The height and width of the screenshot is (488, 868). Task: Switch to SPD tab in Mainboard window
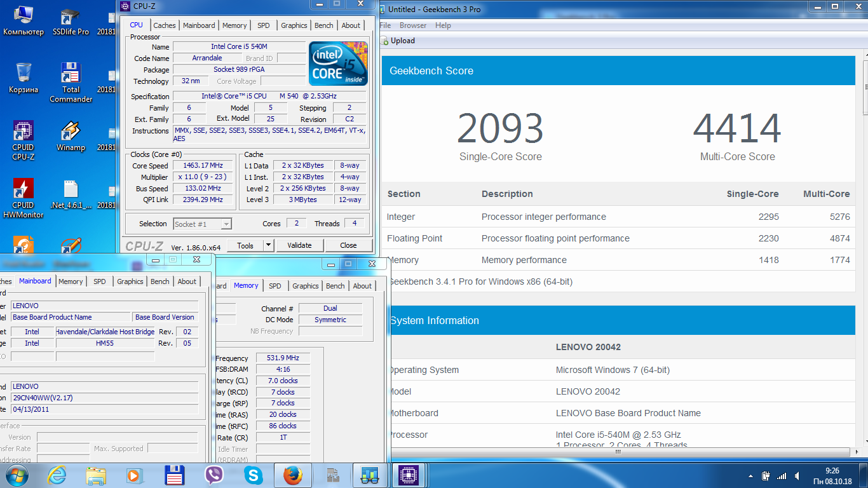[100, 281]
